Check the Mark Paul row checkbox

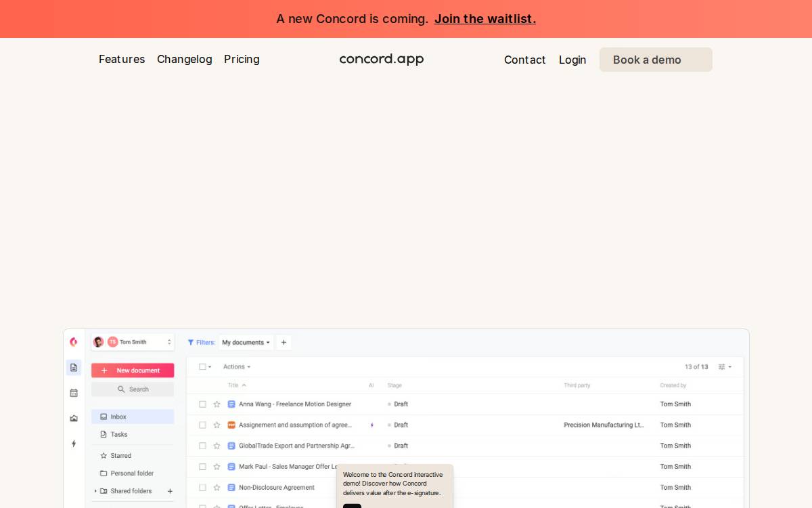click(202, 467)
